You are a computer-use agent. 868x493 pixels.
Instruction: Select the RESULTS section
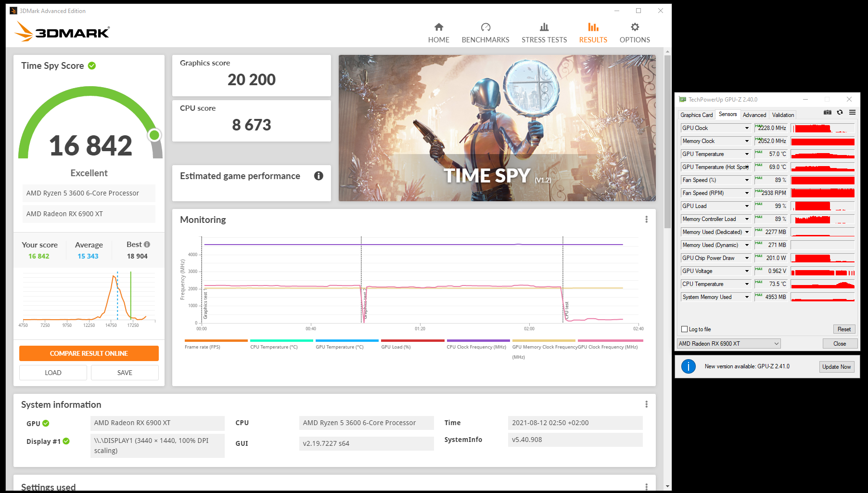pos(593,33)
